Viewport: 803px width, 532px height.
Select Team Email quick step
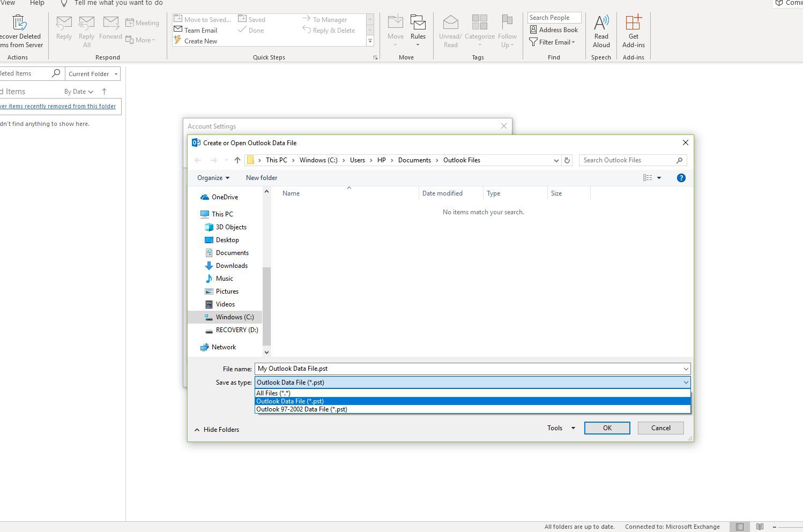[x=196, y=30]
